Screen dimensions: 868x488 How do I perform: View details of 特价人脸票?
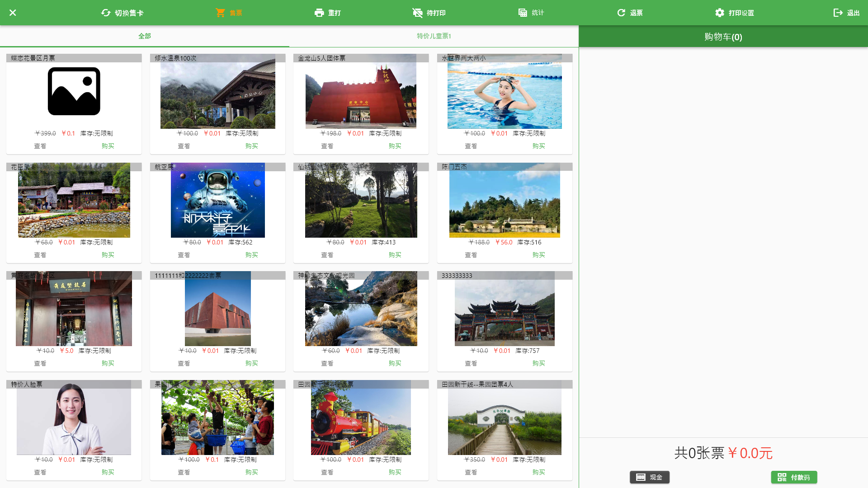[x=40, y=472]
